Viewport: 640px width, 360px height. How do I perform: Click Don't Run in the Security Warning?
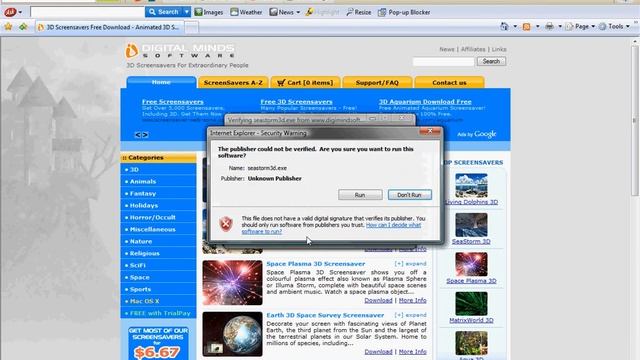409,195
